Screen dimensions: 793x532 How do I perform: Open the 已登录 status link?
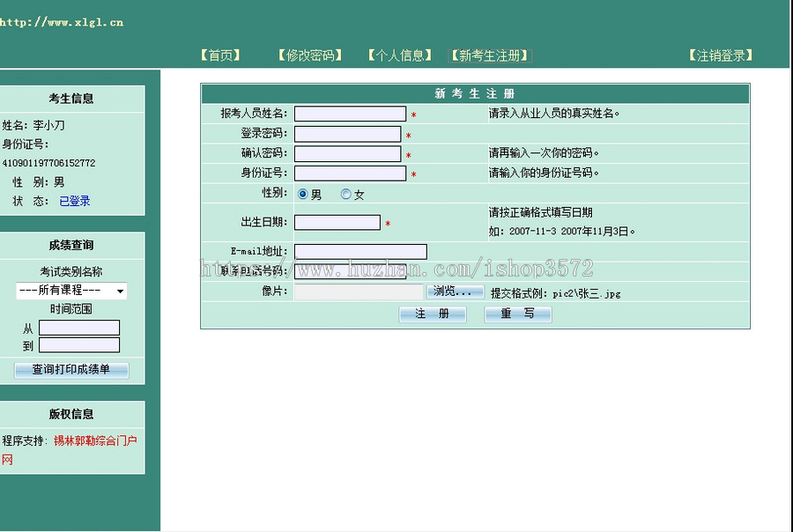pyautogui.click(x=74, y=200)
